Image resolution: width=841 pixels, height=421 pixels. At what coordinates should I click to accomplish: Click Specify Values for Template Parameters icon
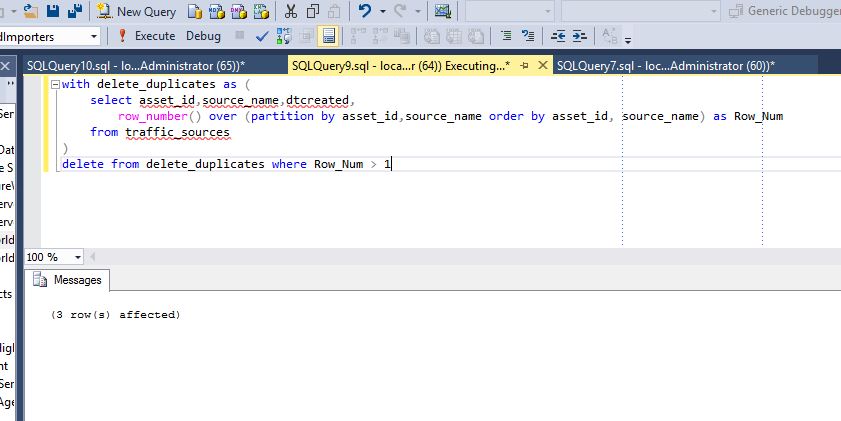609,36
